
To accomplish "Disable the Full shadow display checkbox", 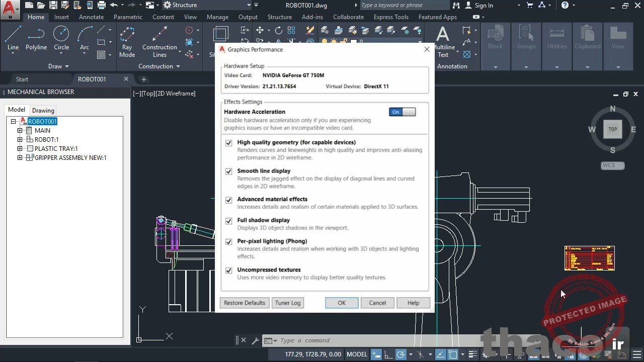I will coord(229,221).
